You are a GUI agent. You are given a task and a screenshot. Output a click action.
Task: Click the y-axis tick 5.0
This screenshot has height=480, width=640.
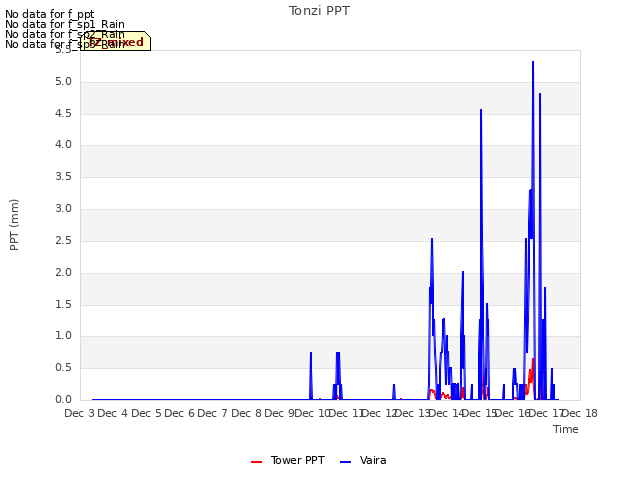pyautogui.click(x=63, y=82)
